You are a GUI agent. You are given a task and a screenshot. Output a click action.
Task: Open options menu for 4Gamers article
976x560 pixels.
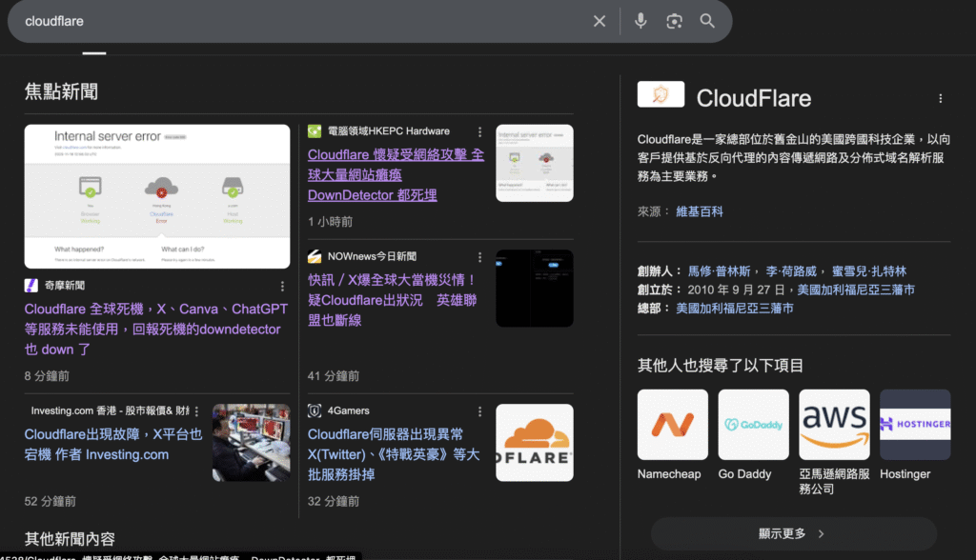(x=479, y=411)
